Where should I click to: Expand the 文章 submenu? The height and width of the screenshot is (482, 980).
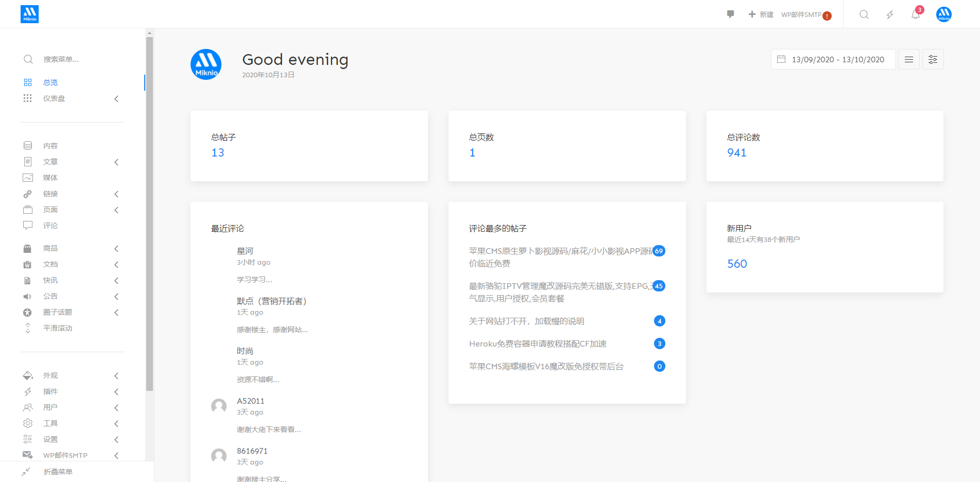(x=51, y=162)
